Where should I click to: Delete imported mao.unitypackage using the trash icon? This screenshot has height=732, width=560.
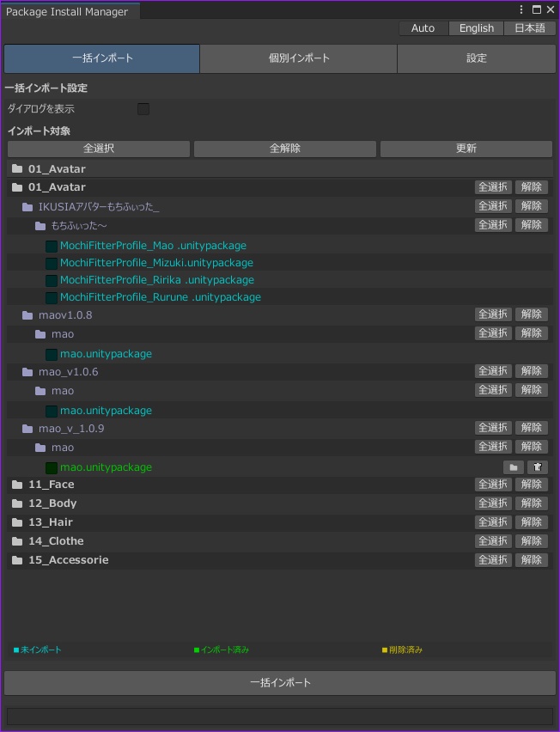click(538, 467)
